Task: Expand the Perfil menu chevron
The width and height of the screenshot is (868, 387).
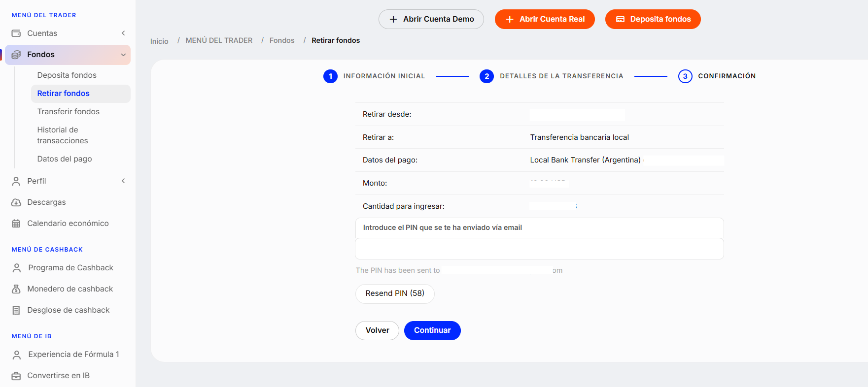Action: (123, 181)
